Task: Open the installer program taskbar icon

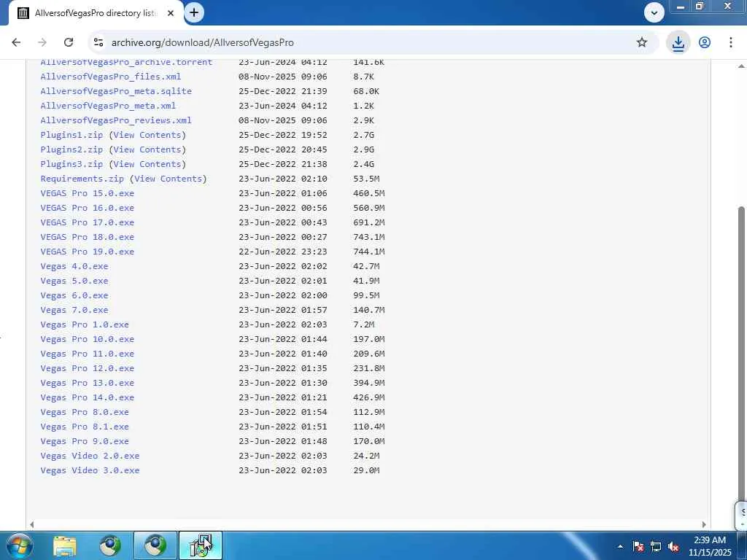Action: 201,545
